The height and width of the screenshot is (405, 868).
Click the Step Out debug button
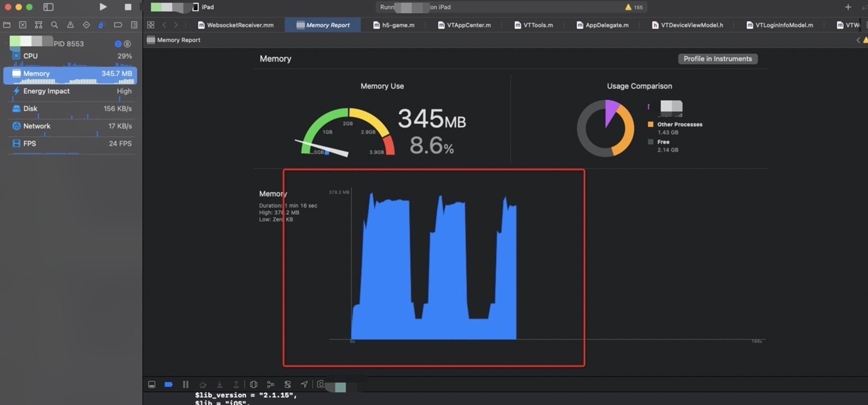coord(236,384)
